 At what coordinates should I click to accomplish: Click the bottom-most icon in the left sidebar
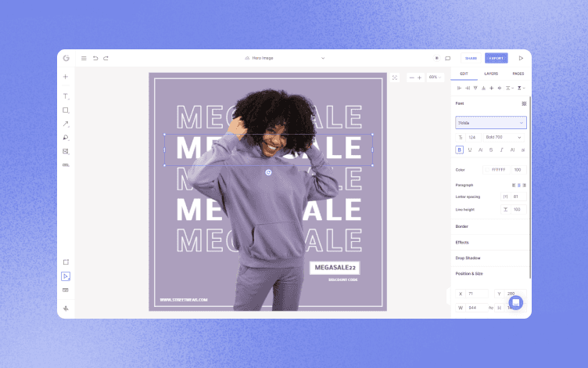(x=66, y=308)
